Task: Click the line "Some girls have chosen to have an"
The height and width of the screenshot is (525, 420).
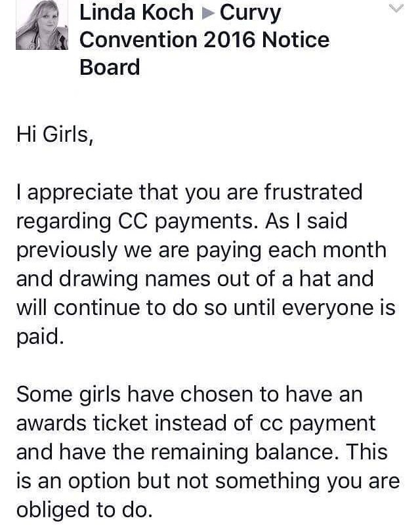Action: [x=190, y=394]
